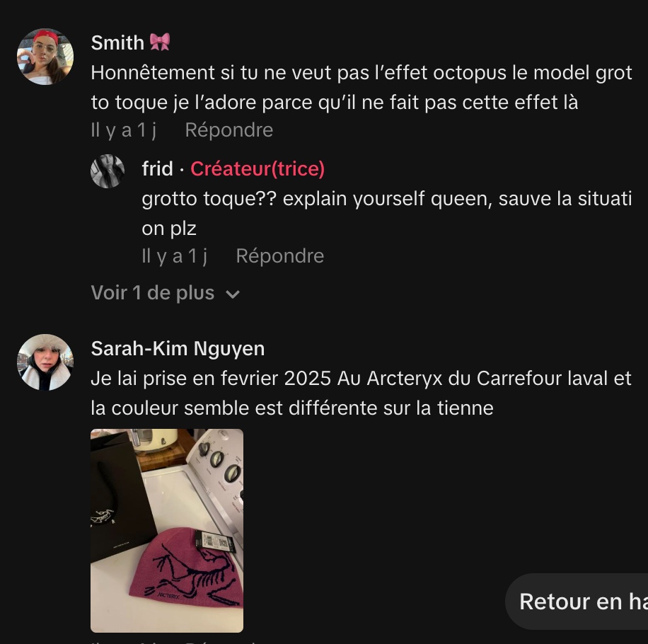
Task: Open Sarah-Kim Nguyen's profile avatar
Action: coord(45,362)
